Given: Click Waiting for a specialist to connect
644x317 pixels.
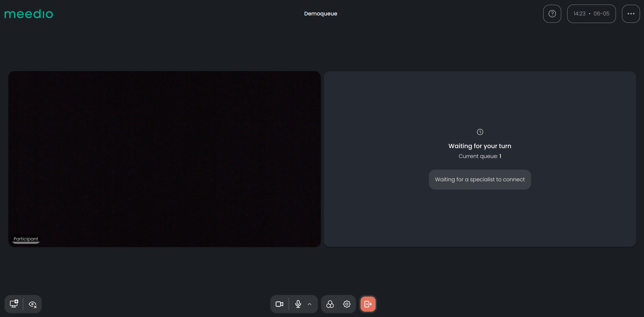Looking at the screenshot, I should (480, 179).
